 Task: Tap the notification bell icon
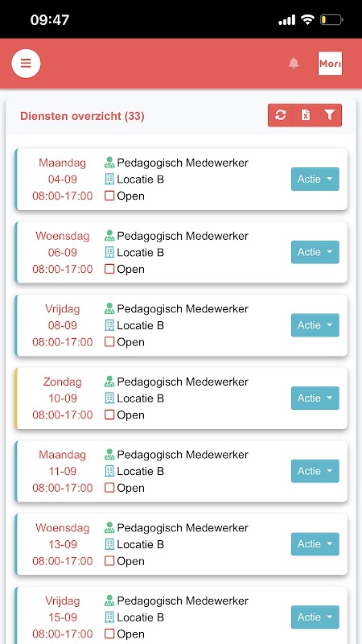[x=294, y=64]
